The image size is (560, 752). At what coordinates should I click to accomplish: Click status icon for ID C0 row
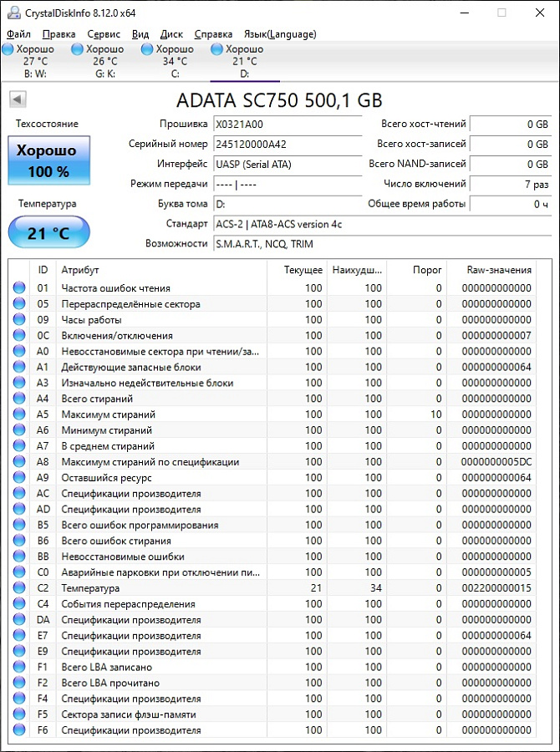pyautogui.click(x=19, y=572)
